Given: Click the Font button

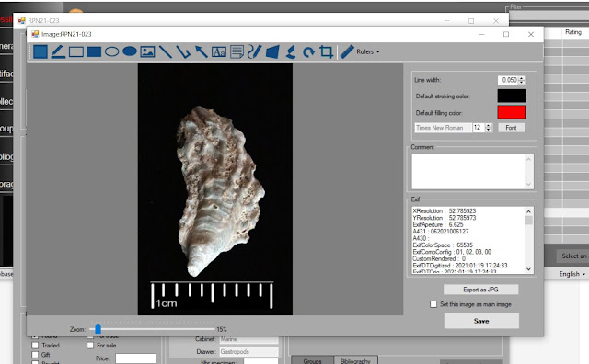Looking at the screenshot, I should pos(512,128).
